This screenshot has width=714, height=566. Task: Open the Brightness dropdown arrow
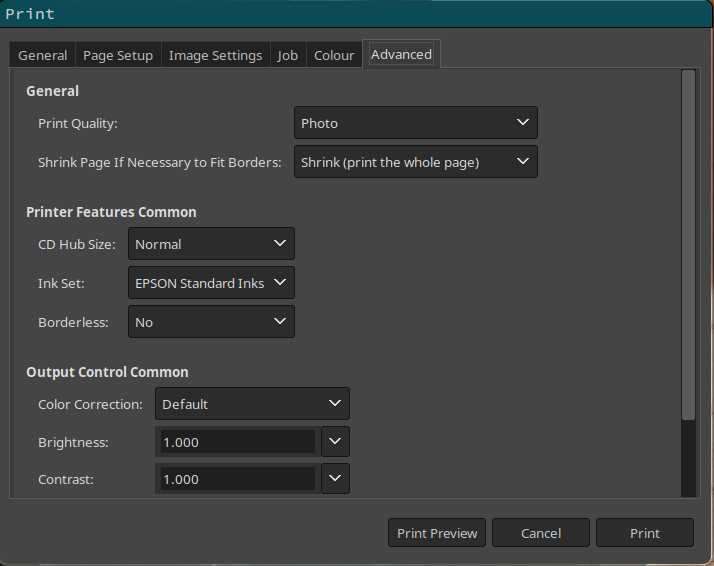(334, 442)
